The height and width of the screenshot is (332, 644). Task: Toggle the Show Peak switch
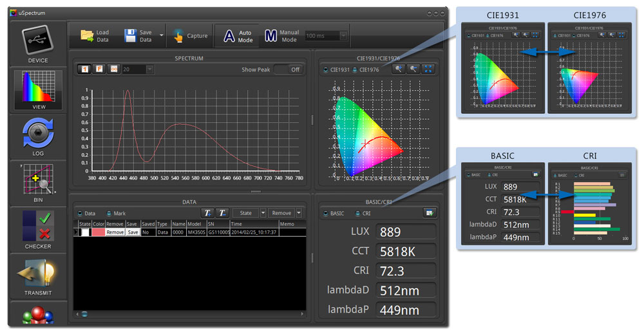[x=288, y=69]
